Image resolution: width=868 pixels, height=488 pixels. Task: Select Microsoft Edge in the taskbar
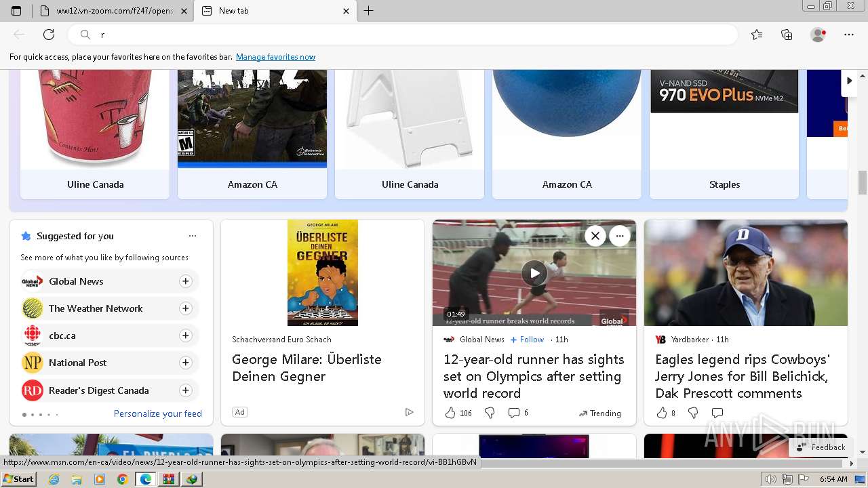tap(145, 479)
